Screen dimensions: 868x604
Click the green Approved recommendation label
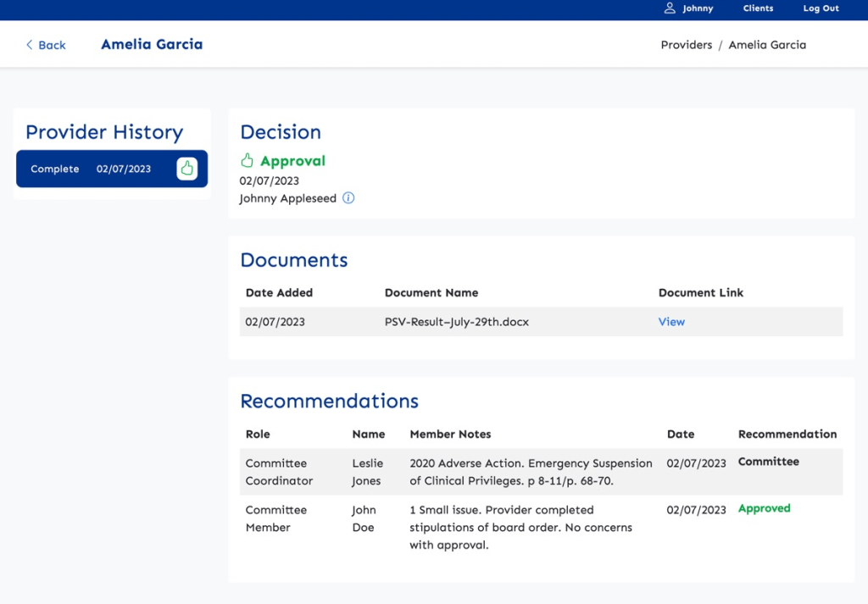click(x=764, y=508)
